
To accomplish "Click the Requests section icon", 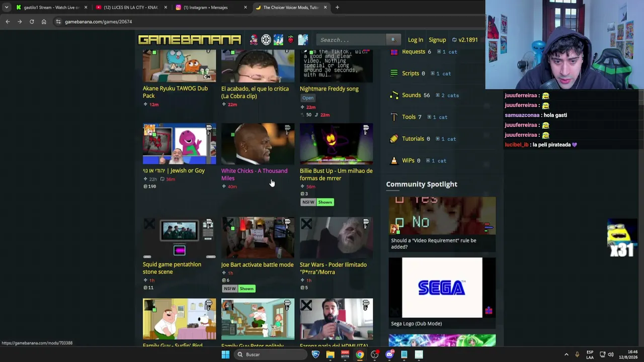I will click(394, 52).
